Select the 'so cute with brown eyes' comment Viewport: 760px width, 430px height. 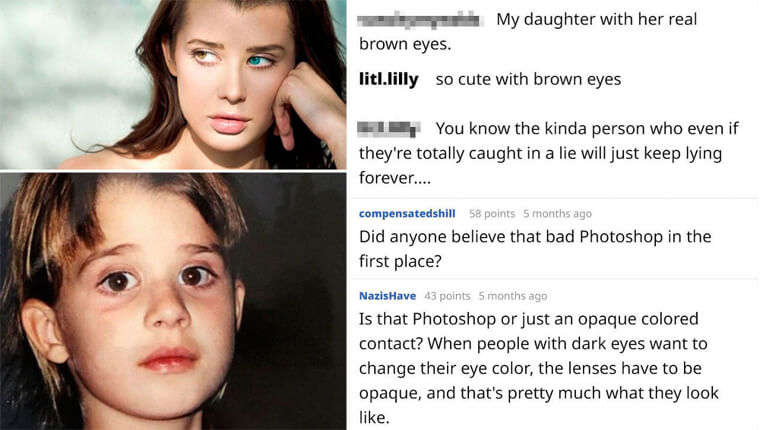coord(528,79)
